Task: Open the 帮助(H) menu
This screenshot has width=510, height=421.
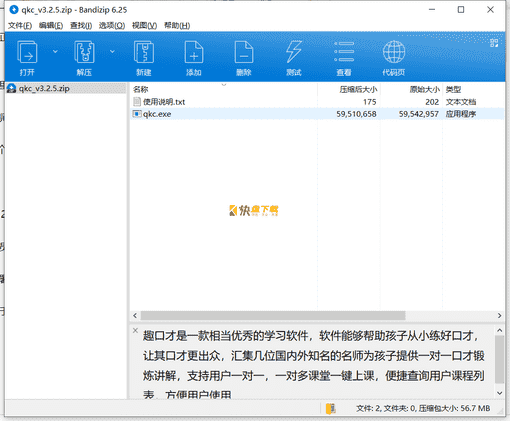Action: pos(177,25)
